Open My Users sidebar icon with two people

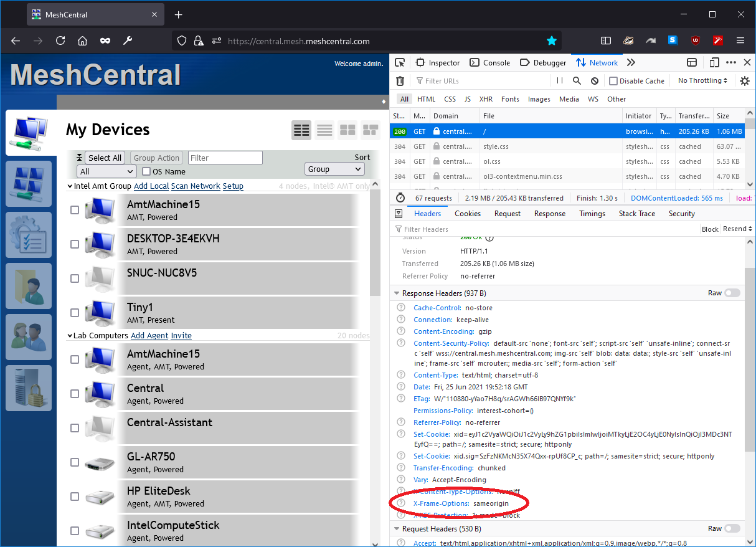(x=29, y=337)
